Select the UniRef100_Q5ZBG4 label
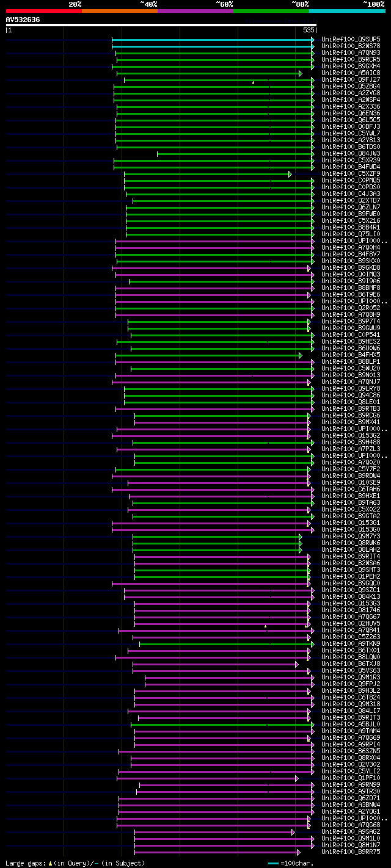This screenshot has height=868, width=391. [x=351, y=86]
